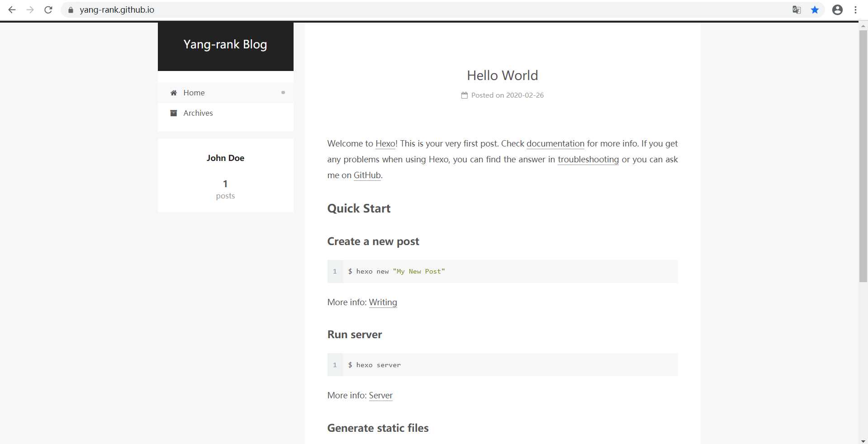The image size is (868, 444).
Task: Click the Server more-info link
Action: [x=380, y=395]
